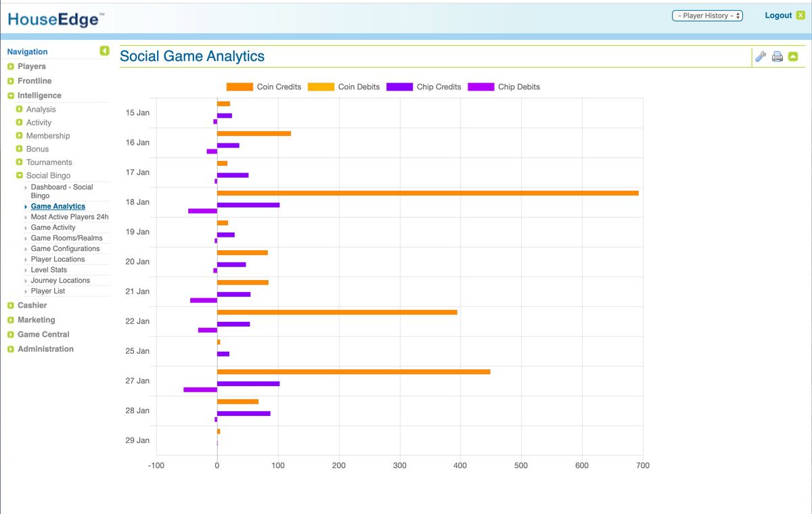Click the -100 x-axis label
This screenshot has width=812, height=514.
pos(156,465)
